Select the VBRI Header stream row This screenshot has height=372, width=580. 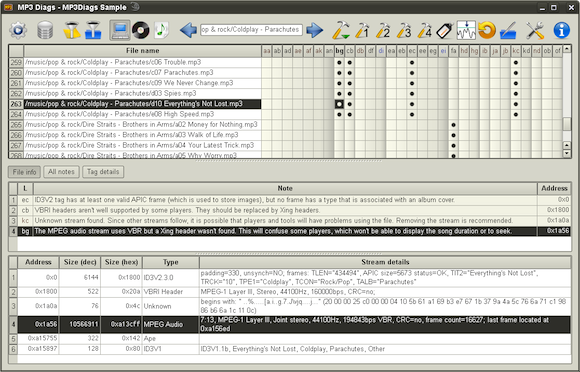pyautogui.click(x=294, y=292)
